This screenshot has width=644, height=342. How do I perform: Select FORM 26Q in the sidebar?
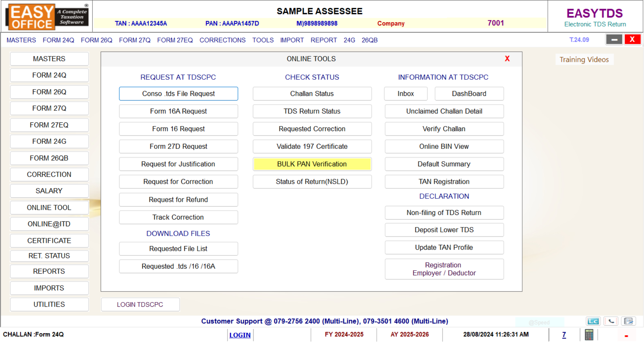49,92
